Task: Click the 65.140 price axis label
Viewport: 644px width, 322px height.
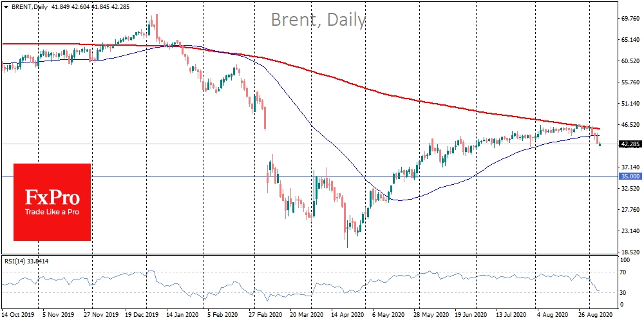Action: (x=629, y=40)
